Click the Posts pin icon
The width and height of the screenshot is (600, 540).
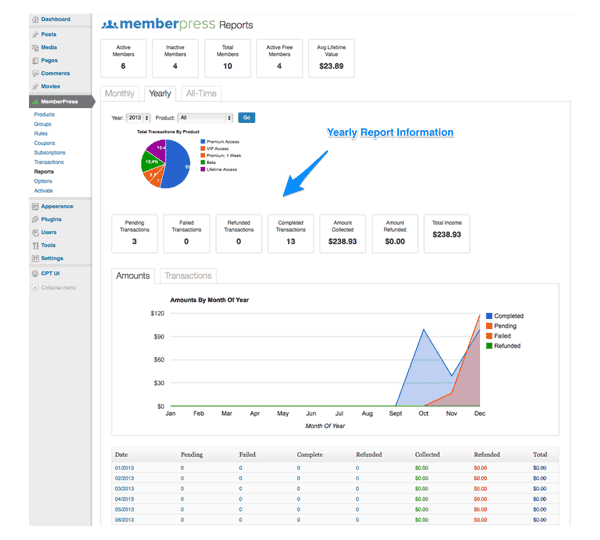35,35
